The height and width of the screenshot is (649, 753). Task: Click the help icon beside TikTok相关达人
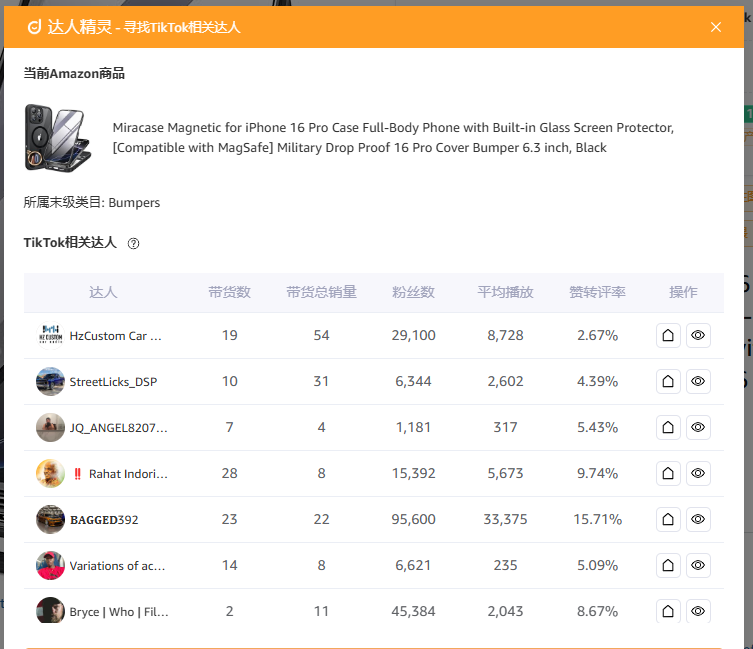[x=133, y=243]
